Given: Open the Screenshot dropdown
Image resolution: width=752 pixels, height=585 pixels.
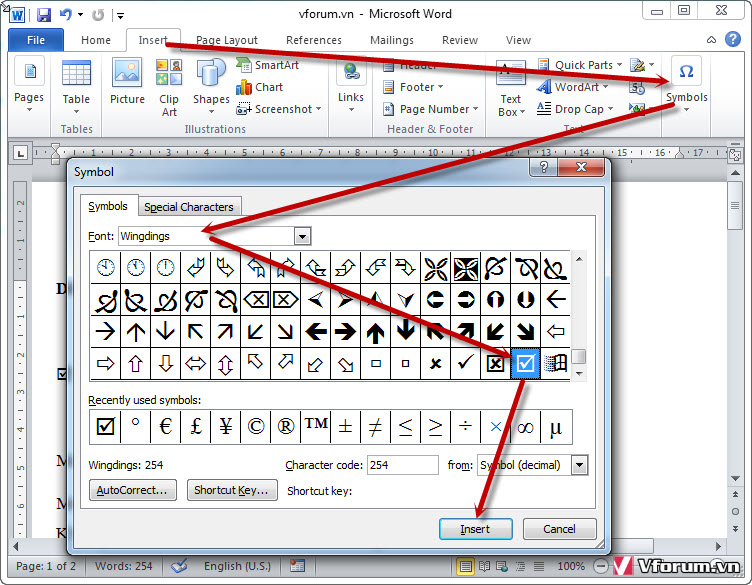Looking at the screenshot, I should tap(279, 109).
